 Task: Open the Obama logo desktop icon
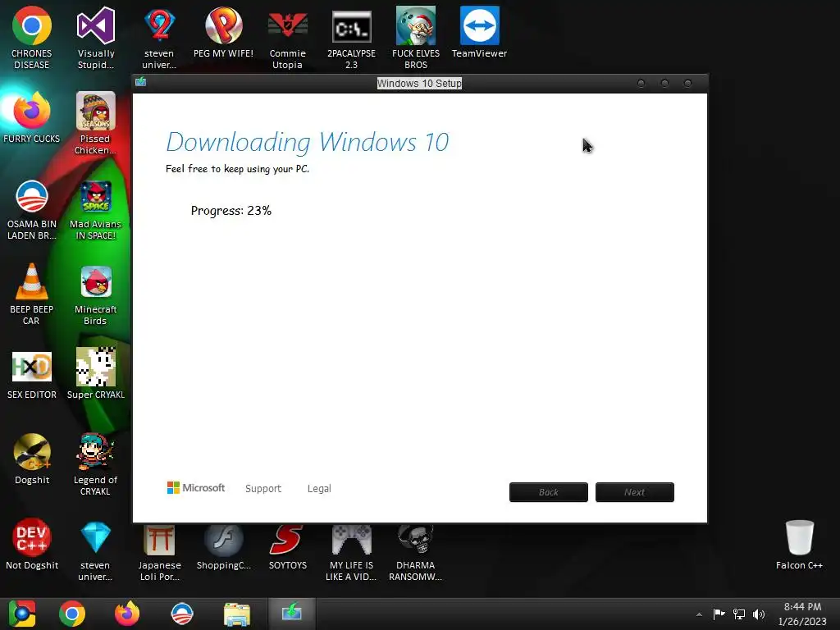(x=32, y=197)
